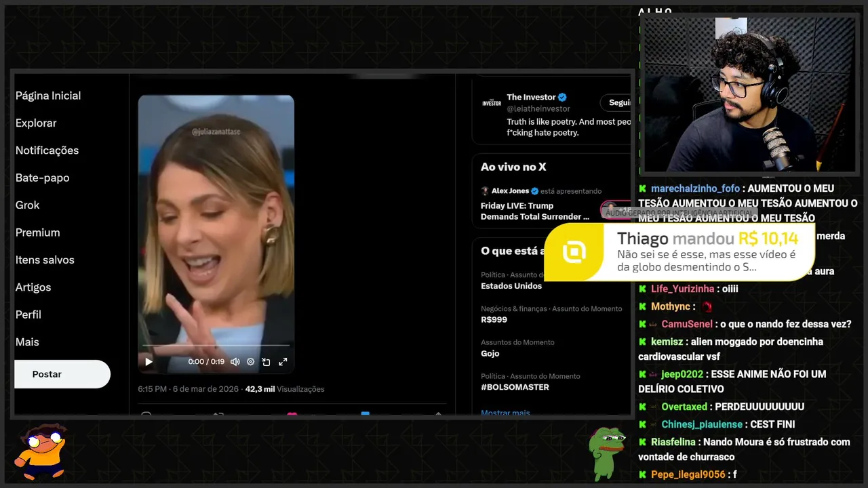
Task: Click the Postar button
Action: point(62,374)
